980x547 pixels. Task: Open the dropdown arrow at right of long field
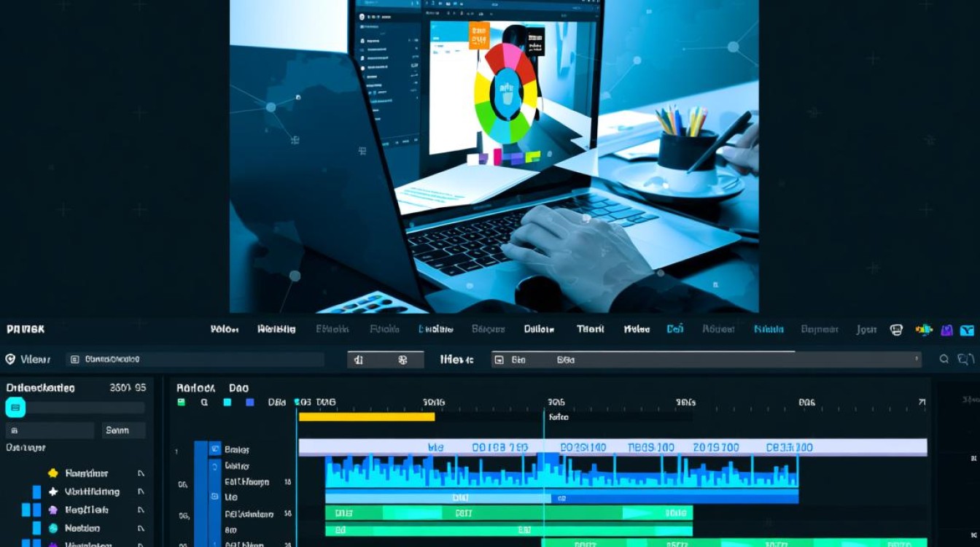[917, 359]
